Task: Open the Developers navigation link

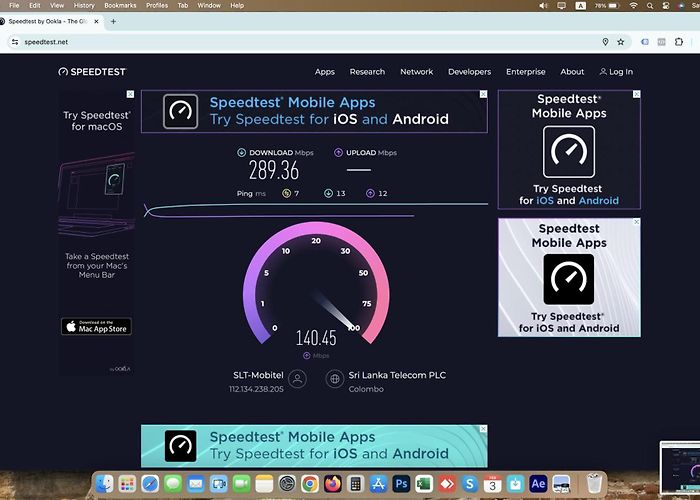Action: click(469, 72)
